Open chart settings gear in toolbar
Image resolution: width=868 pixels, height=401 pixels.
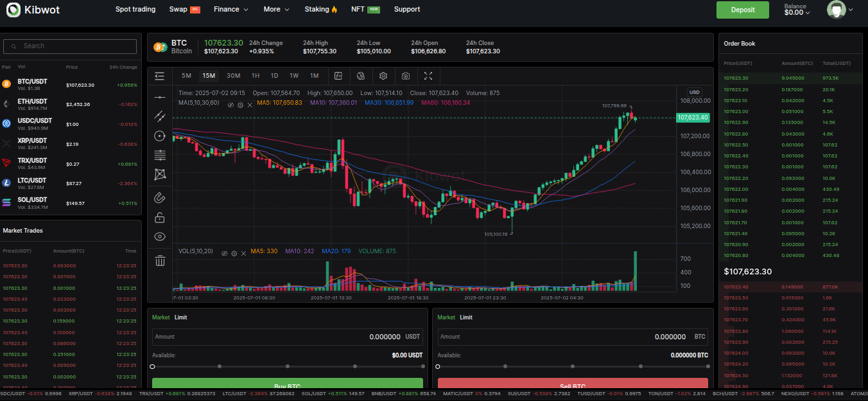coord(383,76)
